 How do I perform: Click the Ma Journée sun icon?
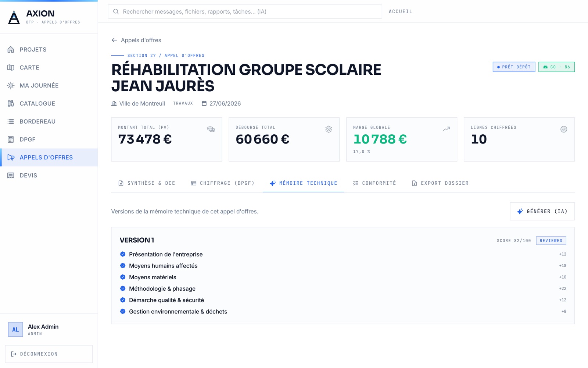click(x=11, y=85)
